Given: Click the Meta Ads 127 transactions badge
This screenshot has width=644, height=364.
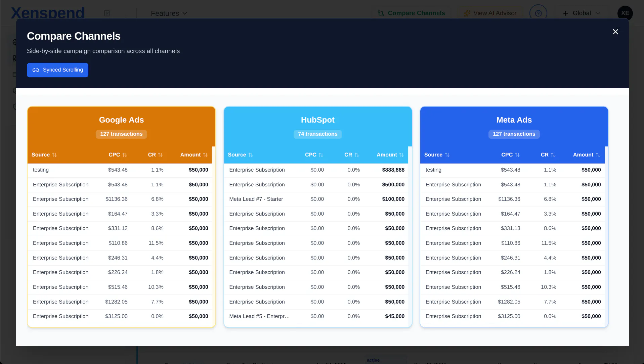Looking at the screenshot, I should tap(514, 134).
